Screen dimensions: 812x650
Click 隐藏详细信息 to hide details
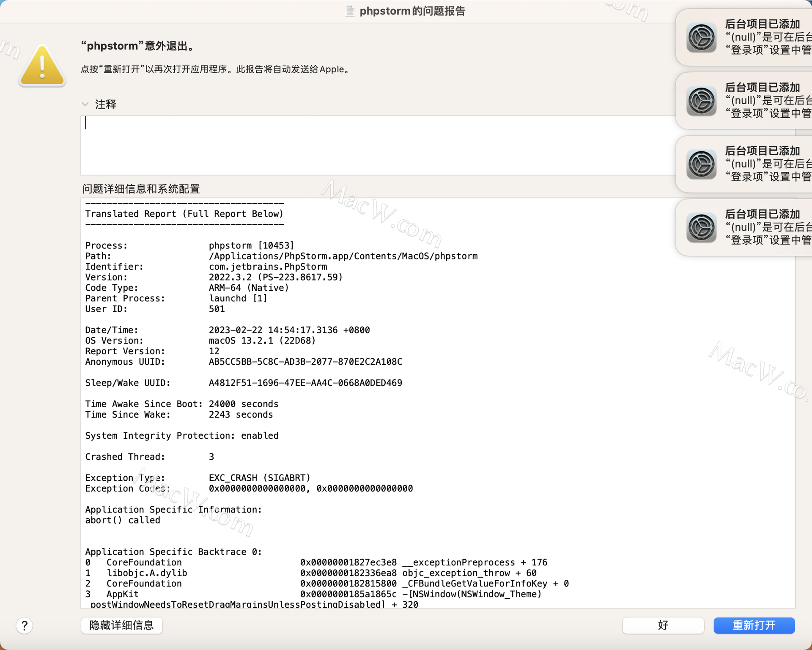point(122,625)
